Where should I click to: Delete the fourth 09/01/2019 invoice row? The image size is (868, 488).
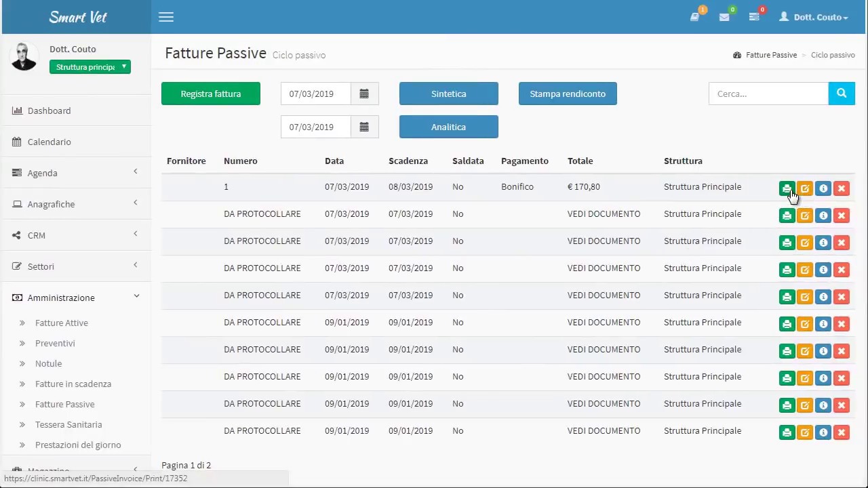(x=842, y=405)
